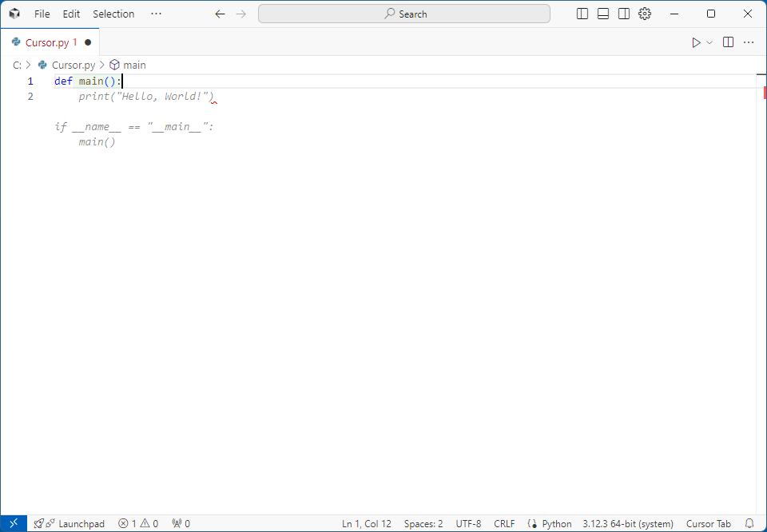The image size is (767, 532).
Task: Open the run options dropdown arrow
Action: click(x=709, y=42)
